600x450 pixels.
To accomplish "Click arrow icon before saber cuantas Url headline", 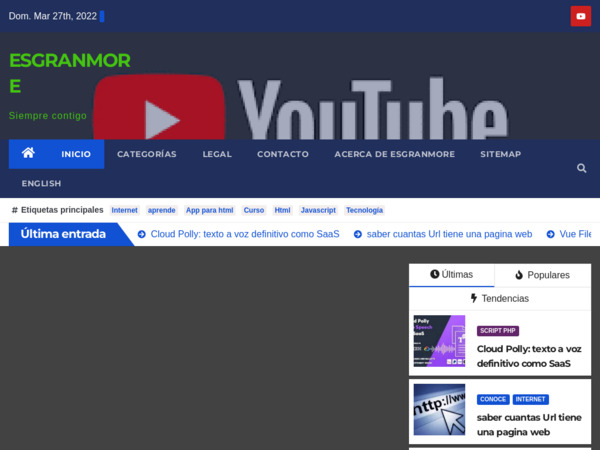I will 357,234.
